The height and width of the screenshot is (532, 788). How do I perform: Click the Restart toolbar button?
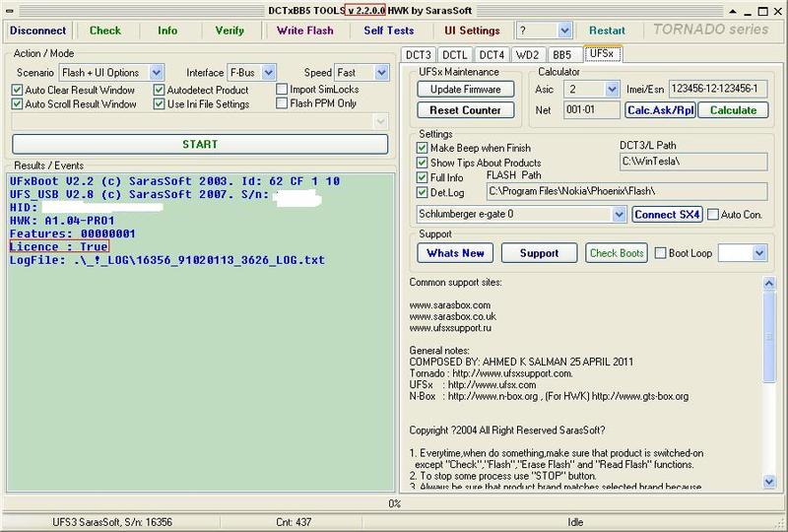coord(607,31)
